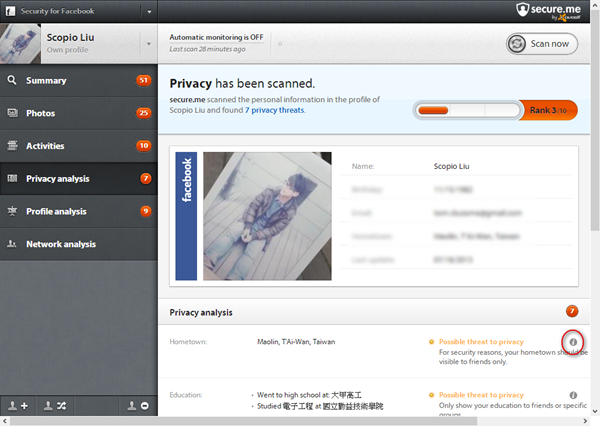Image resolution: width=600 pixels, height=426 pixels.
Task: Click the Last scan 28 minutes ago text
Action: coord(207,49)
